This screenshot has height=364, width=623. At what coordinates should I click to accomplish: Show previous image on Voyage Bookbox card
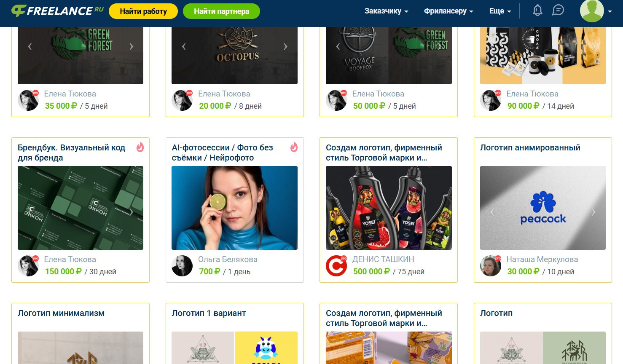pos(338,46)
